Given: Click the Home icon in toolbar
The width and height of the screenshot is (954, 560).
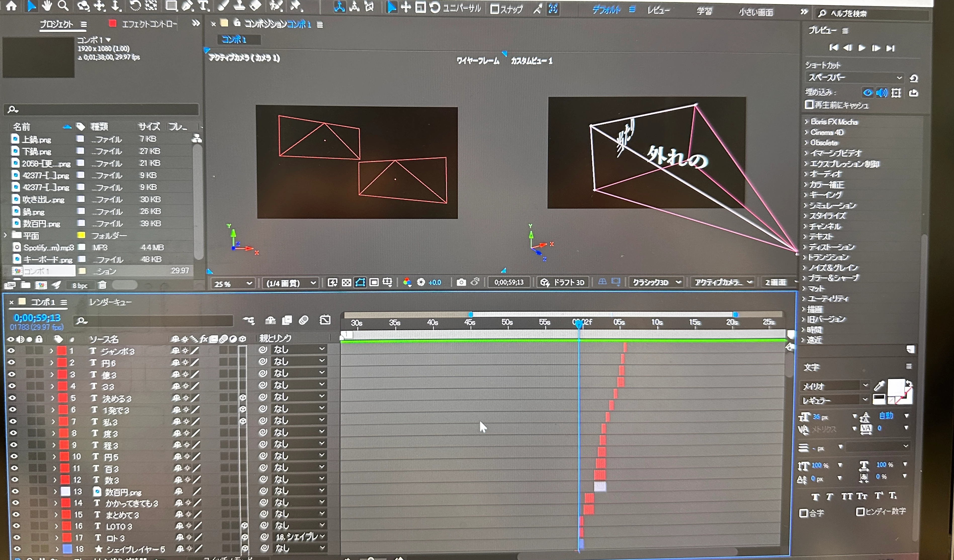Looking at the screenshot, I should (x=11, y=6).
